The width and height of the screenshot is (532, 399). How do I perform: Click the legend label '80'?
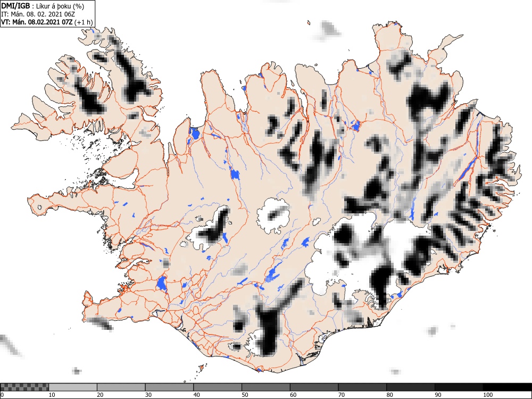[389, 395]
